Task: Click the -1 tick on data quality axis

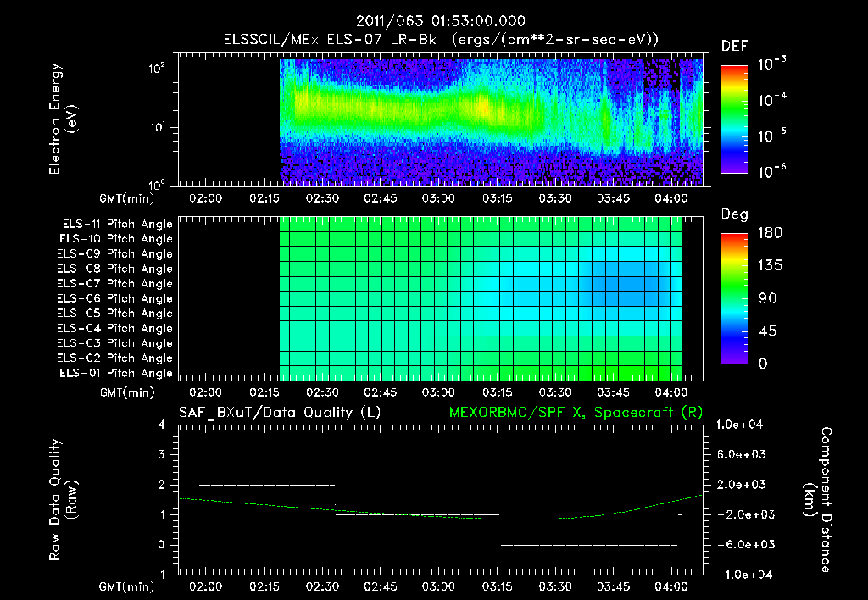Action: [x=159, y=575]
